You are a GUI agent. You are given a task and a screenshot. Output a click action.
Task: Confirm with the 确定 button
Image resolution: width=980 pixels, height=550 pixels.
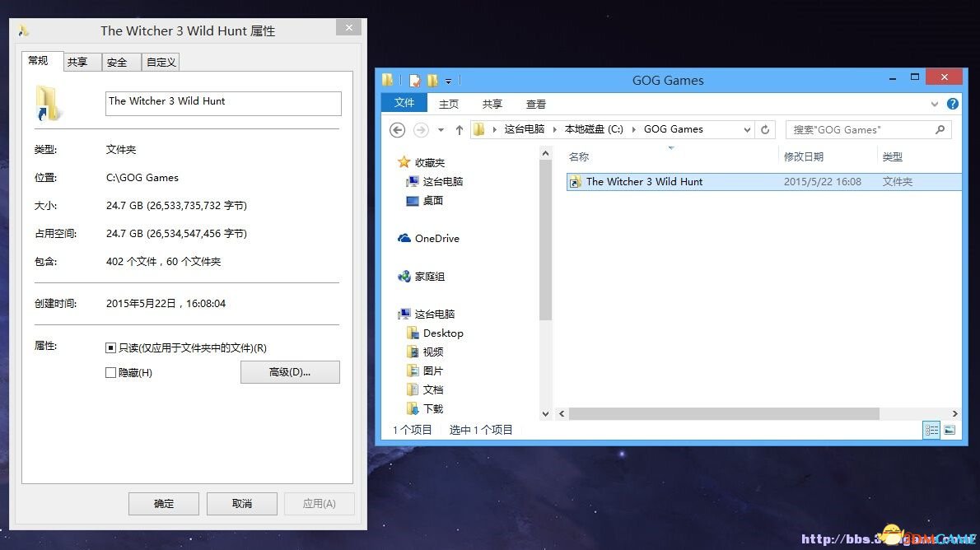[x=164, y=504]
